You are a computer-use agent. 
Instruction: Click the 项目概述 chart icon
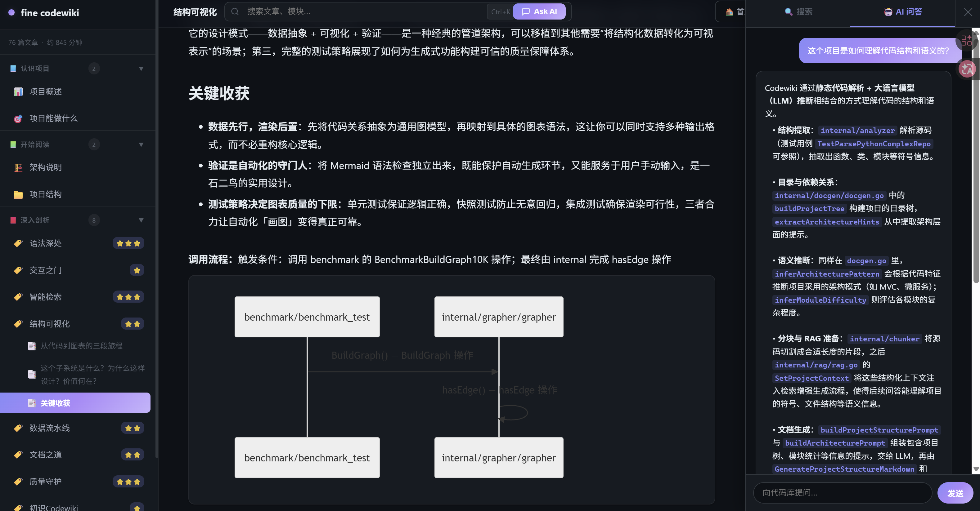point(18,92)
